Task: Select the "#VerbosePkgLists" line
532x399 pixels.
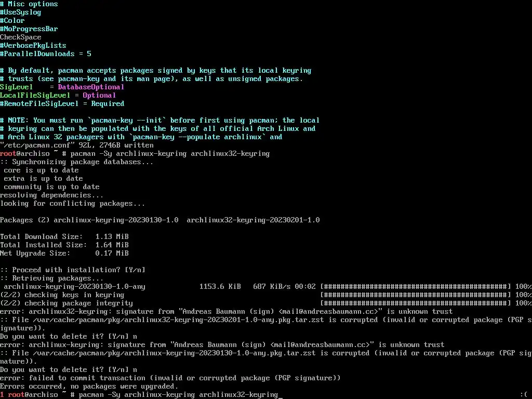Action: tap(33, 46)
